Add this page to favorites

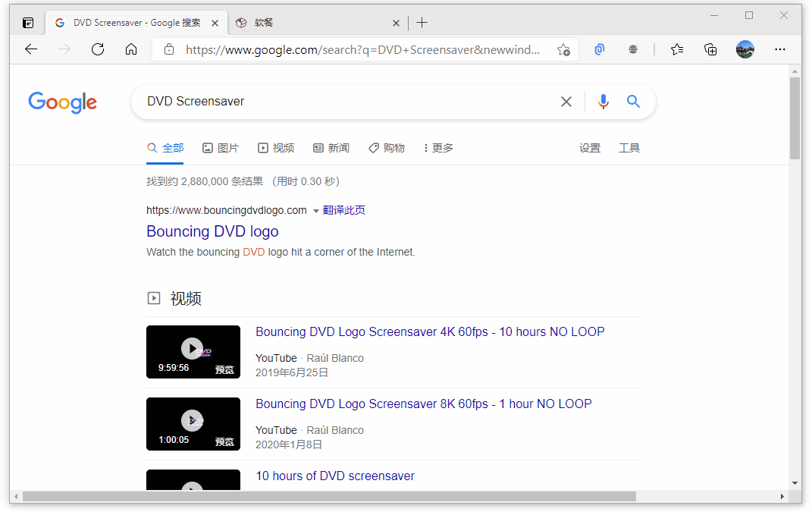(x=564, y=49)
